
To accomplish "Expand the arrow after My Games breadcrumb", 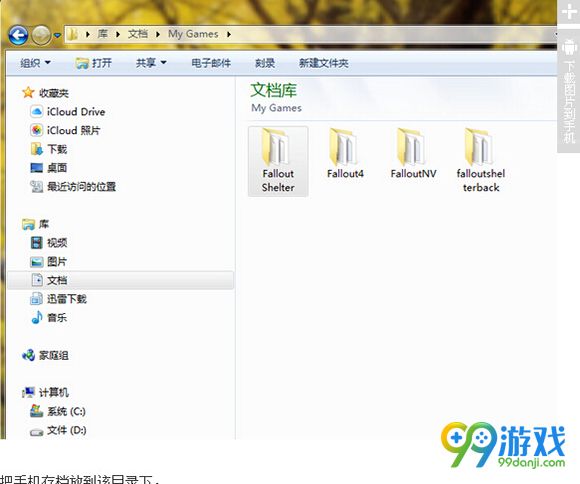I will (229, 34).
